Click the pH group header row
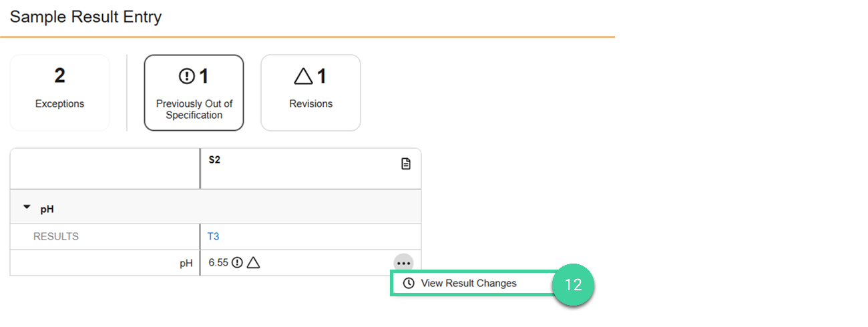 (215, 209)
